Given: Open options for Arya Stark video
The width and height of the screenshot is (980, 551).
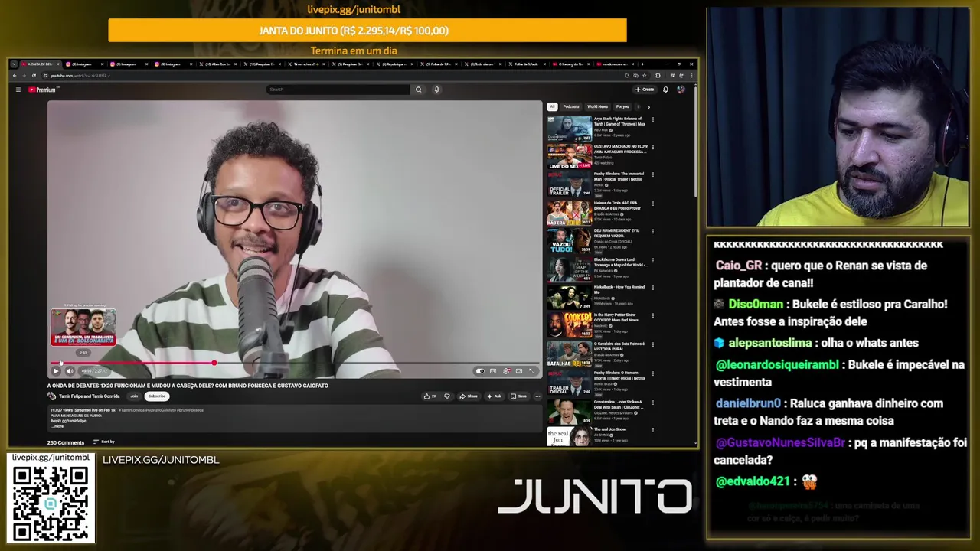Looking at the screenshot, I should [652, 119].
